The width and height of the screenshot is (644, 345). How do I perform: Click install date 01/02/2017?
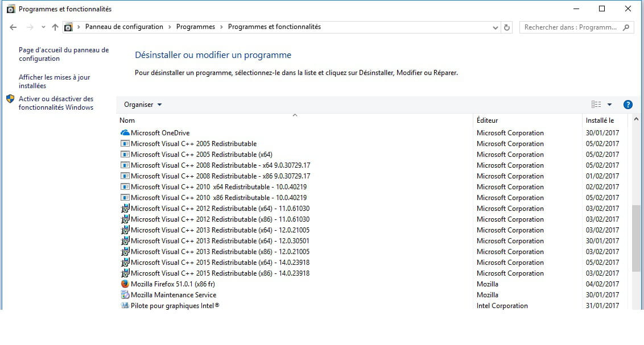click(602, 176)
